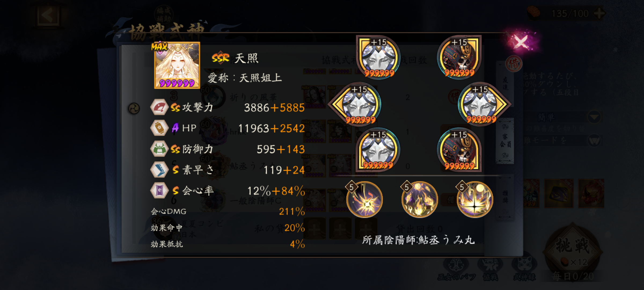Open the 天照 shikigami portrait
This screenshot has width=644, height=290.
click(x=177, y=65)
